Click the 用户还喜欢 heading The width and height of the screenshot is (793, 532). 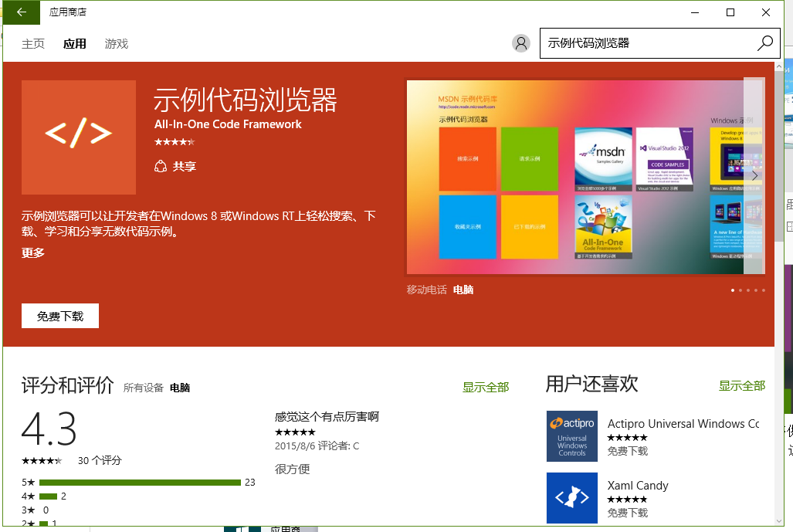(591, 384)
